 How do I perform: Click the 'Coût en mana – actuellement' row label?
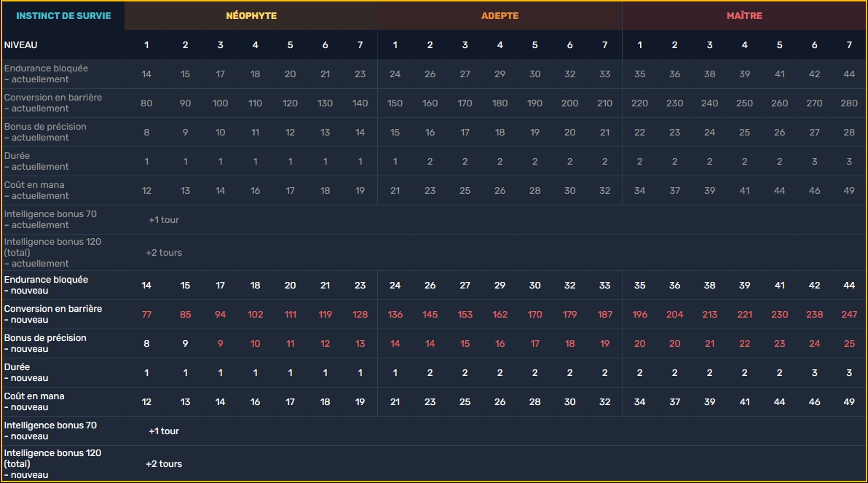36,190
